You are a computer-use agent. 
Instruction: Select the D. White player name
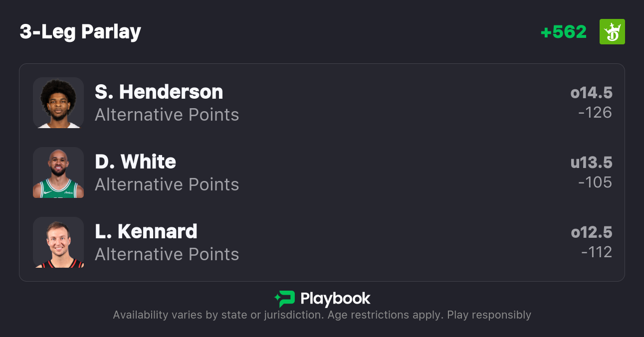point(135,162)
